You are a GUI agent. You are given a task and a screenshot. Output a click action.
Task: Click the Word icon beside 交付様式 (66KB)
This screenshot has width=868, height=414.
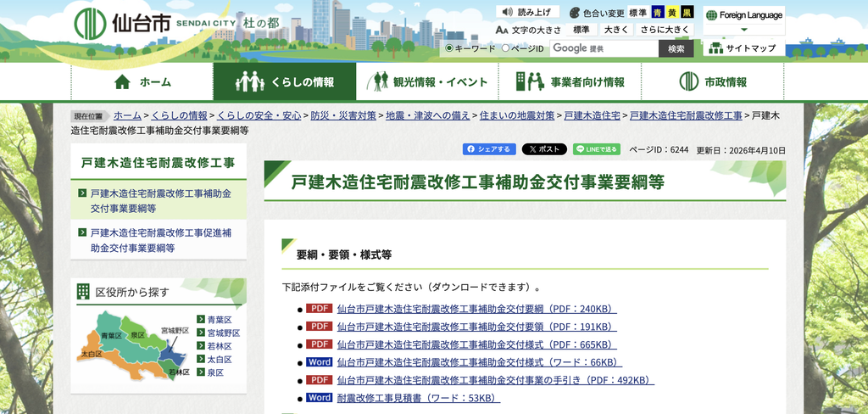click(x=319, y=362)
